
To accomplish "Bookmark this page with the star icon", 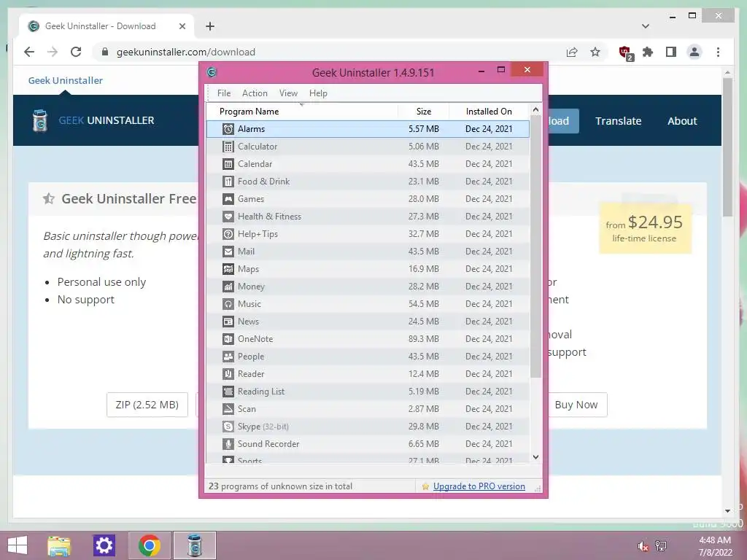I will [x=595, y=52].
